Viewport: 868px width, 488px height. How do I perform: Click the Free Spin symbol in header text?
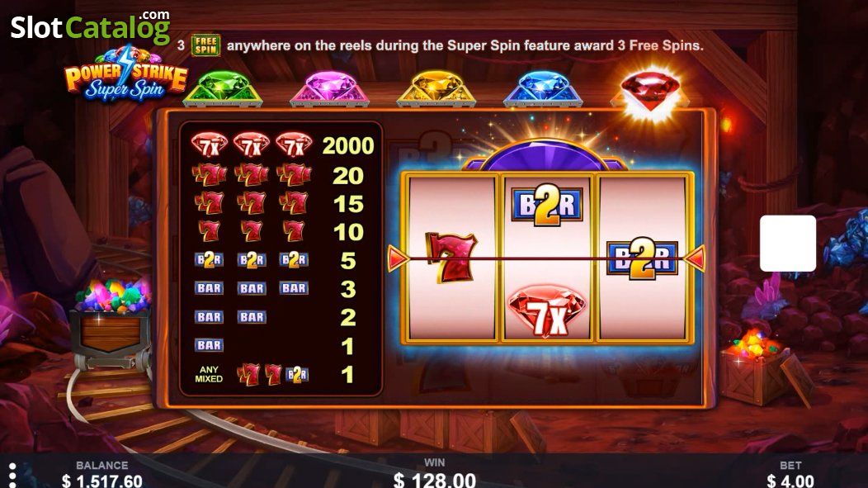(206, 45)
